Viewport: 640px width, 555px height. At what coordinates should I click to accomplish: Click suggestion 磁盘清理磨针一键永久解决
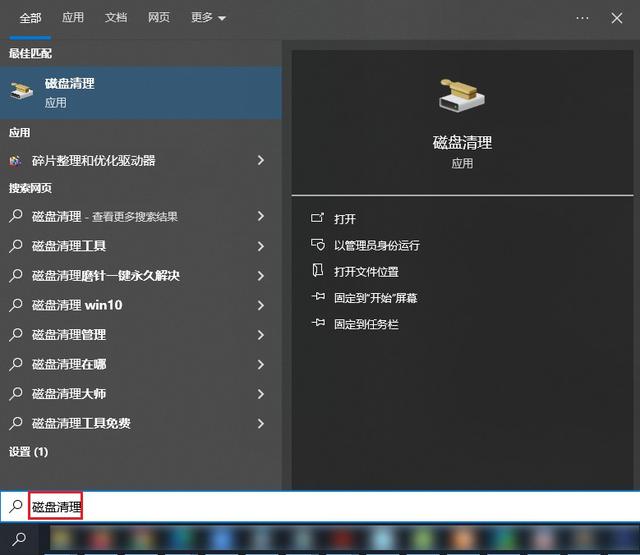(106, 276)
